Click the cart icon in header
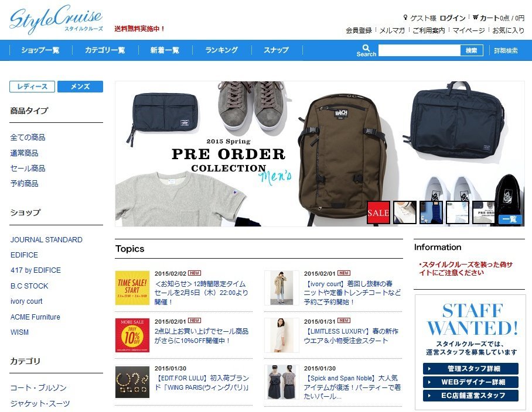Screen dimensions: 532x412 (475, 17)
